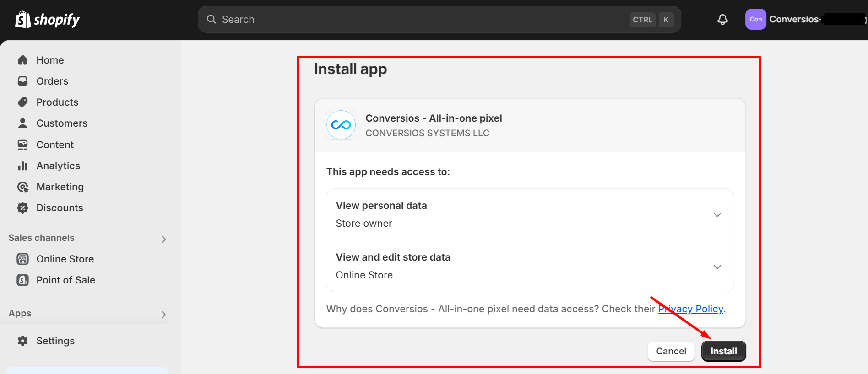
Task: Click 'This app needs access to:' text
Action: 388,172
